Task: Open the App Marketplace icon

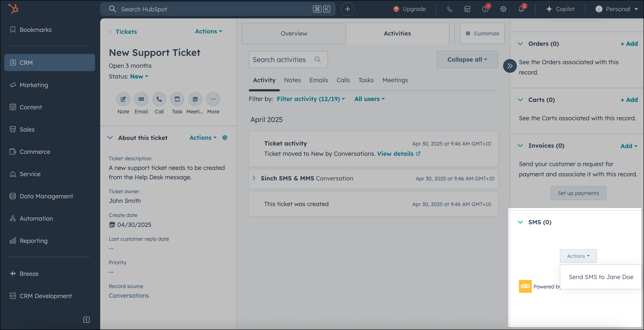Action: click(467, 9)
